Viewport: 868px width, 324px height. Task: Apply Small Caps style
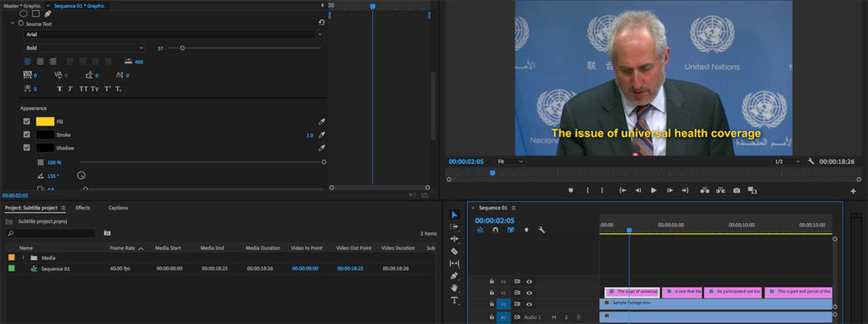(95, 88)
